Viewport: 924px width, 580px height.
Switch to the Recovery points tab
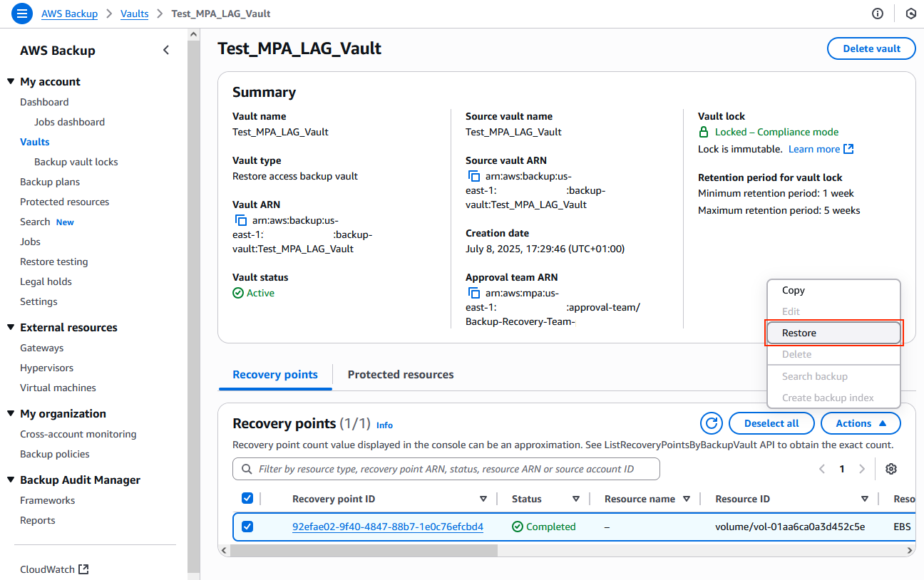pyautogui.click(x=275, y=375)
